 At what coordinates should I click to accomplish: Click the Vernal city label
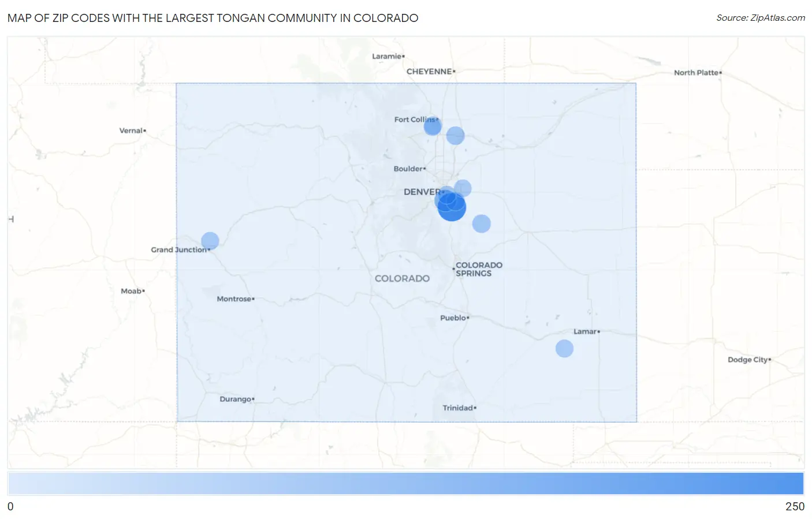pyautogui.click(x=131, y=130)
